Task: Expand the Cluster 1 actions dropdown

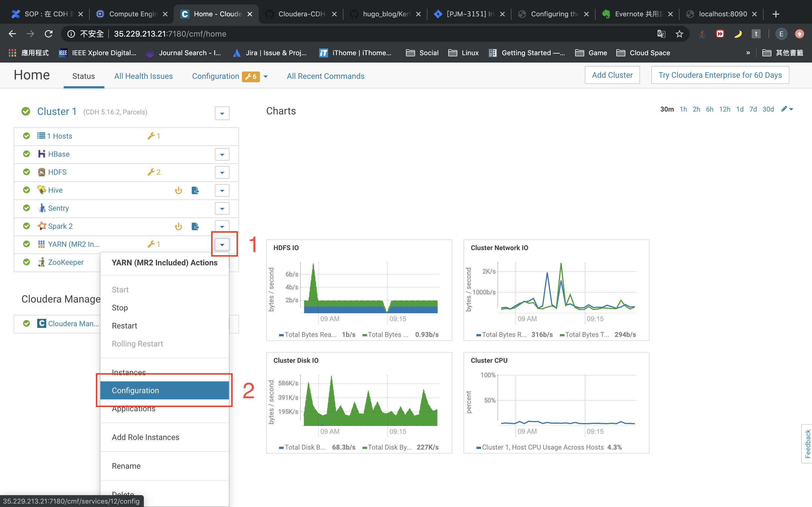Action: coord(222,113)
